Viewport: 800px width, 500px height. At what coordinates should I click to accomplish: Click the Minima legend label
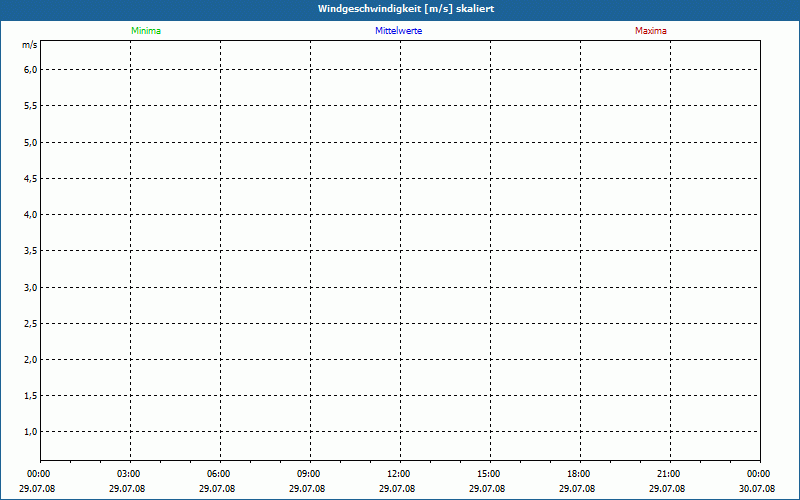(x=145, y=31)
